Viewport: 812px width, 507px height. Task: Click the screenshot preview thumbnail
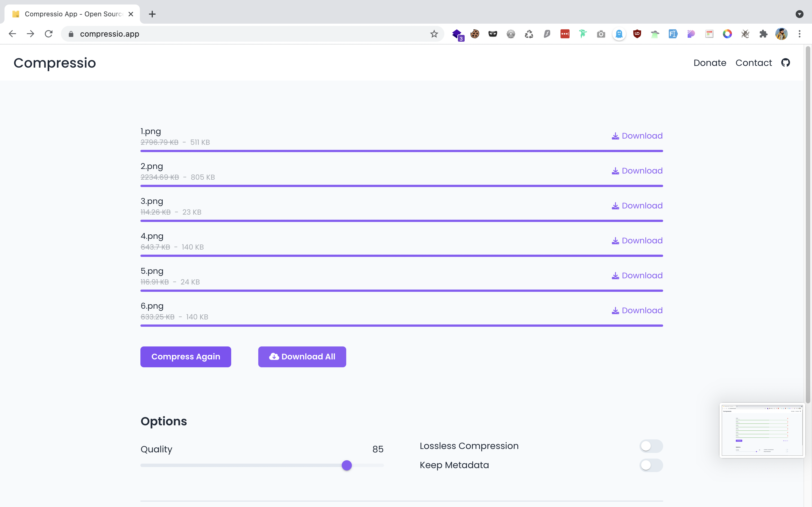coord(762,430)
